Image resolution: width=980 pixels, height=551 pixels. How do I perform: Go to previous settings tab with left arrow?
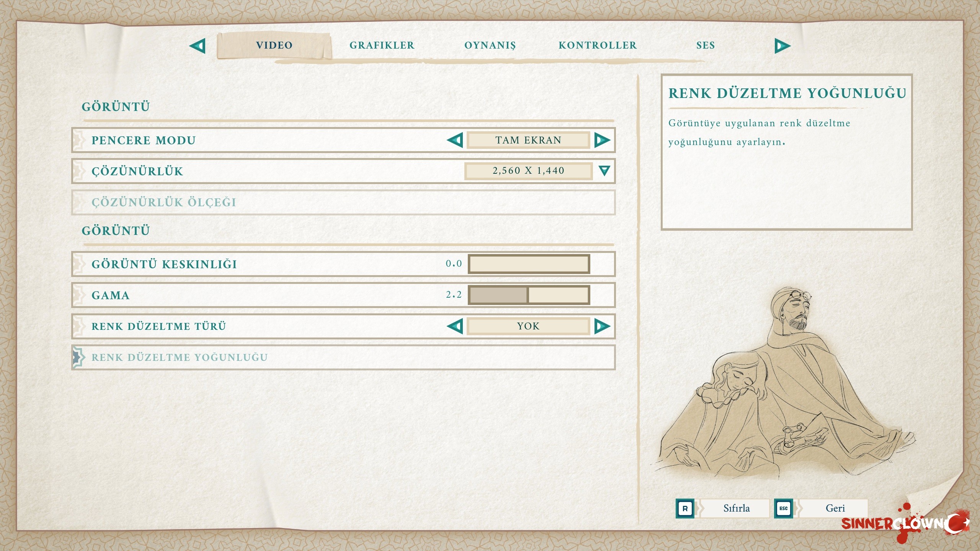[198, 46]
